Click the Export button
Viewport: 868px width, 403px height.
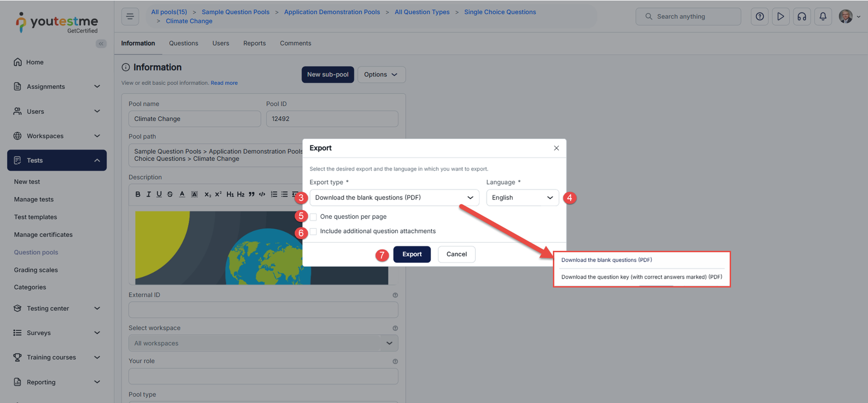point(412,254)
